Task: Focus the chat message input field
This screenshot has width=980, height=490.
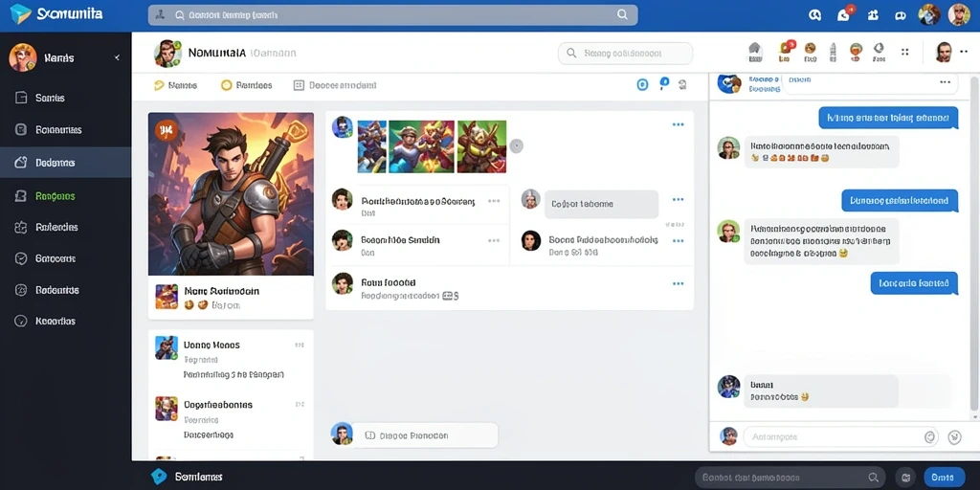Action: [841, 436]
